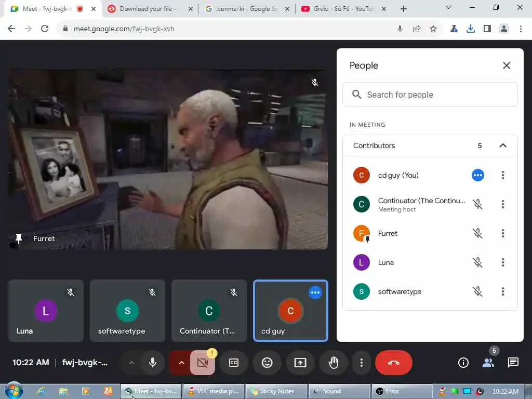This screenshot has height=399, width=532.
Task: Open meeting details info icon
Action: [x=463, y=363]
